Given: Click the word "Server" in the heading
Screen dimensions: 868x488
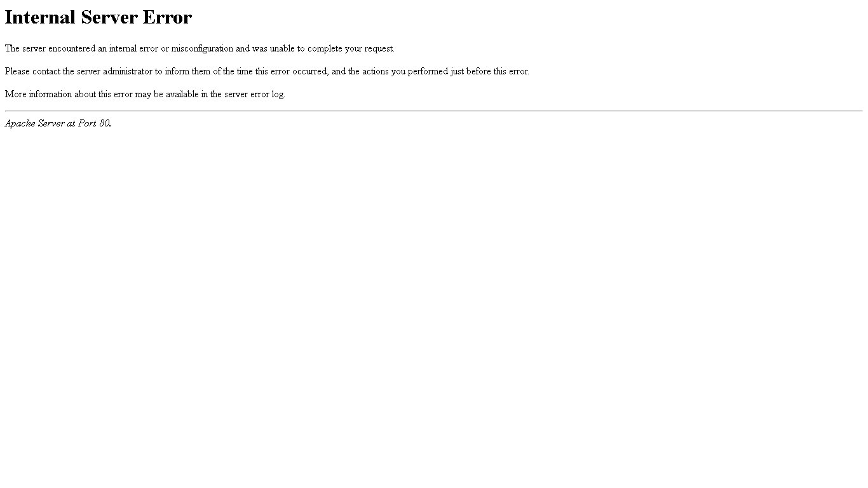Looking at the screenshot, I should point(109,17).
